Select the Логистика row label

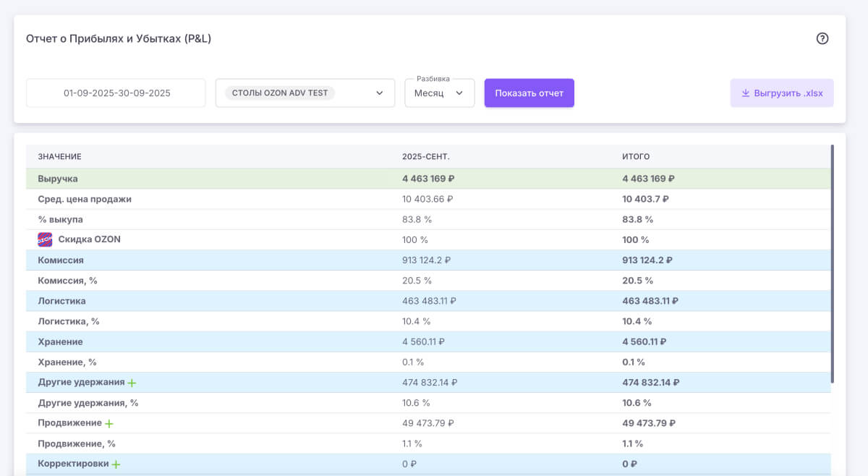61,300
